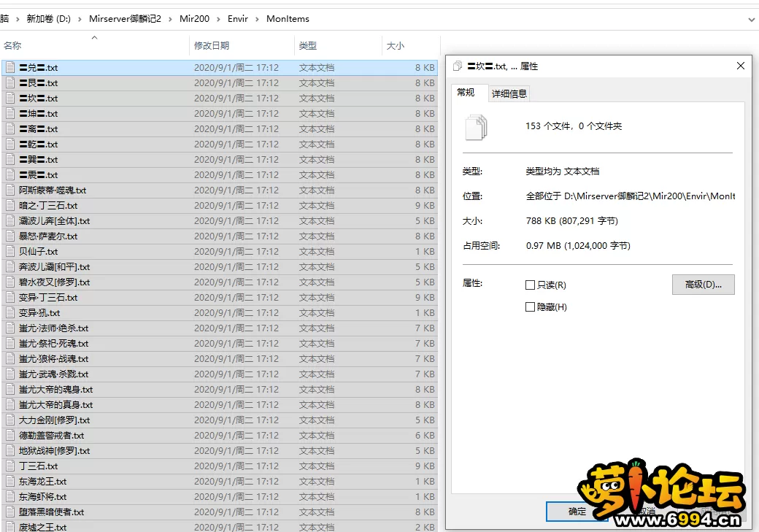Click the size on disk 0.97 MB value

tap(578, 245)
